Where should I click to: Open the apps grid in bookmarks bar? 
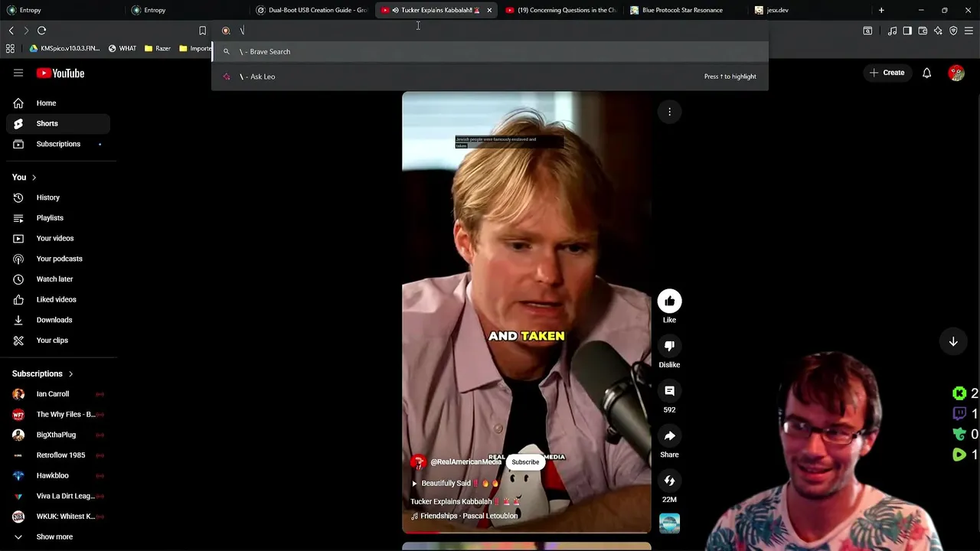click(10, 48)
